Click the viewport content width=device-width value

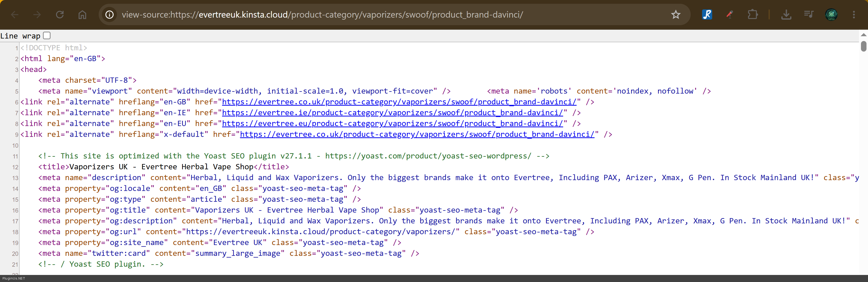click(305, 91)
